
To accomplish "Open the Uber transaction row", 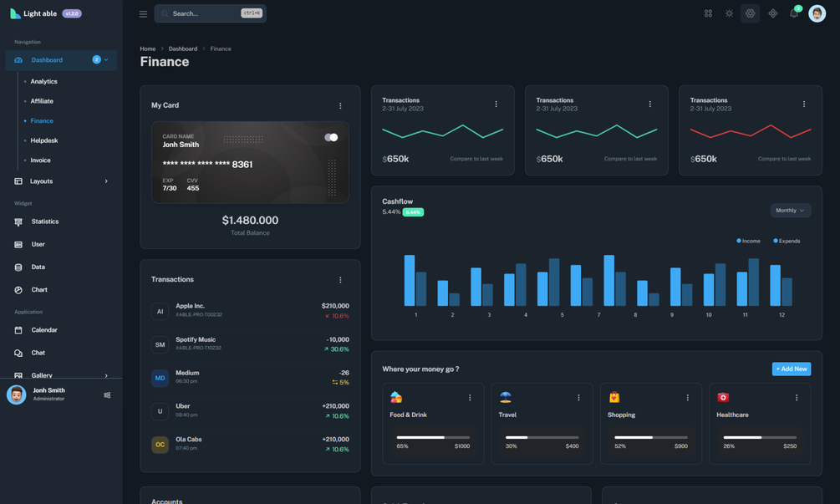I will tap(250, 410).
